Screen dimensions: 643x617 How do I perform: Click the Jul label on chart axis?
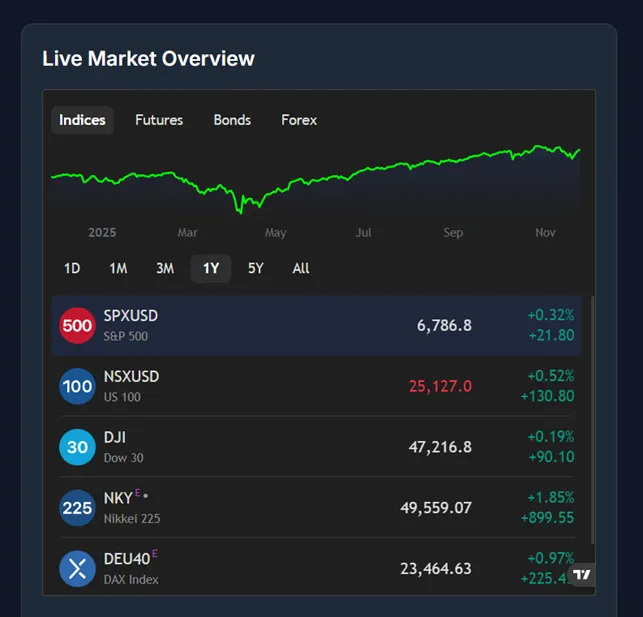click(363, 233)
